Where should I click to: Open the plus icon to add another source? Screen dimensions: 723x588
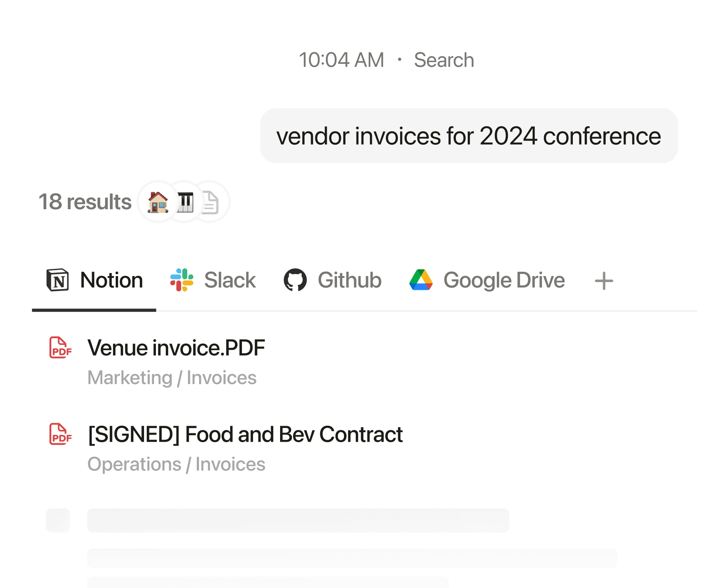[604, 280]
